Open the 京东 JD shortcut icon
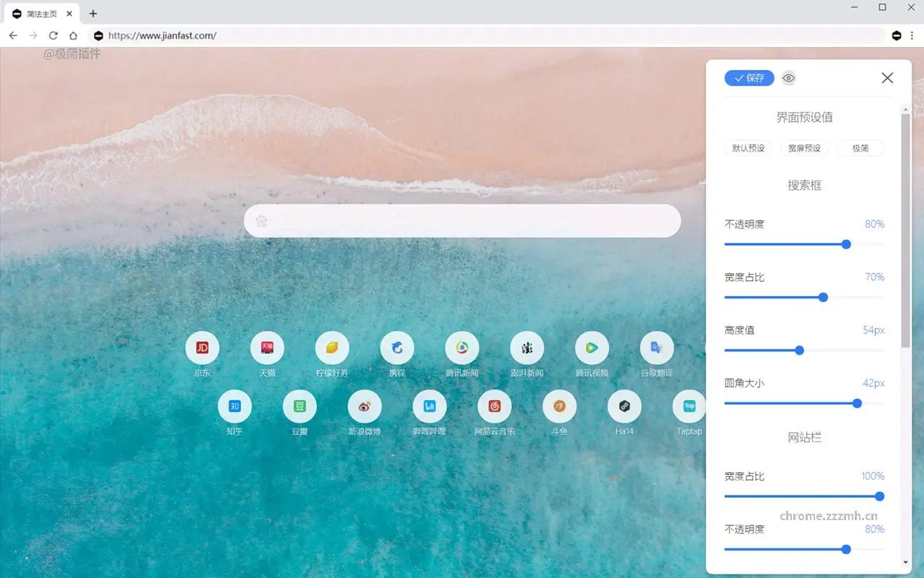This screenshot has width=924, height=578. point(202,348)
